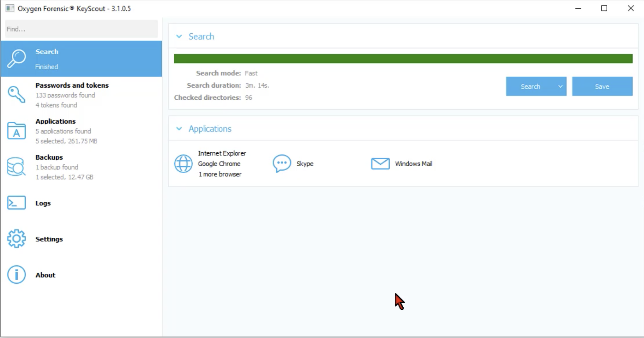
Task: Click the Skype chat bubble icon
Action: [x=282, y=164]
